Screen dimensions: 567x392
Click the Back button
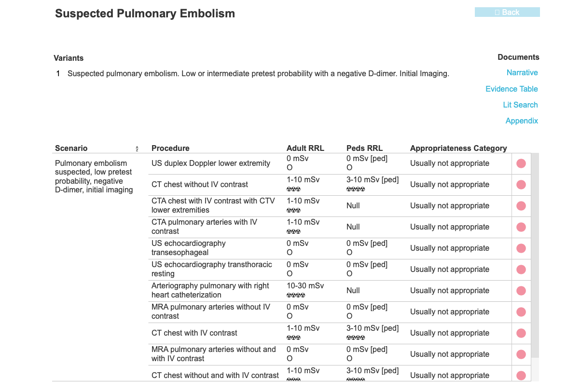click(507, 12)
